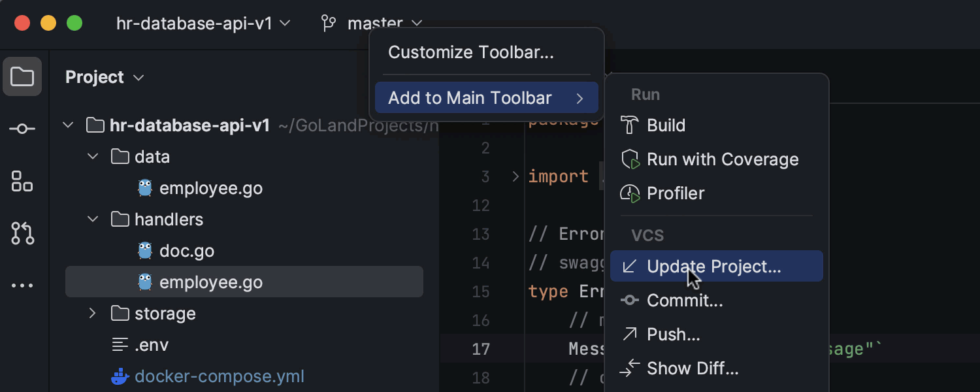Open the Structure tool window icon
980x392 pixels.
22,181
